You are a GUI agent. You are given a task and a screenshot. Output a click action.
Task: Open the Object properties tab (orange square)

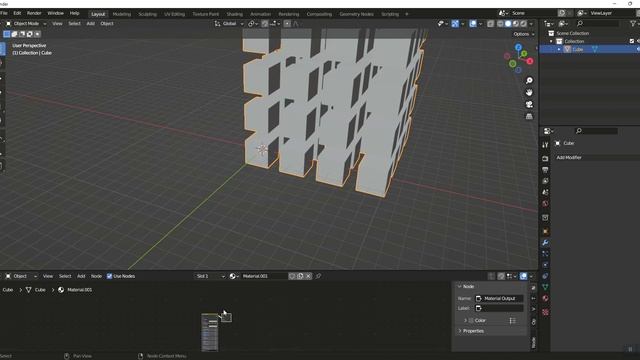click(545, 231)
